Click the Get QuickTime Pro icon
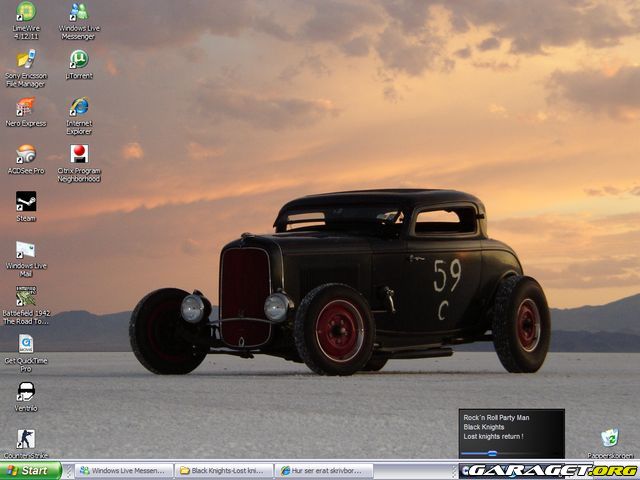Screen dimensions: 640x480 pyautogui.click(x=26, y=344)
